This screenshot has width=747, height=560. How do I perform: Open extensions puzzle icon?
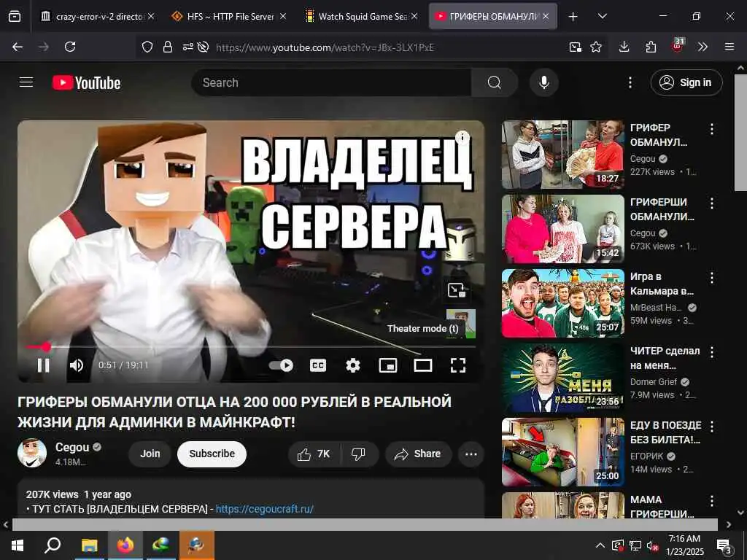coord(651,47)
